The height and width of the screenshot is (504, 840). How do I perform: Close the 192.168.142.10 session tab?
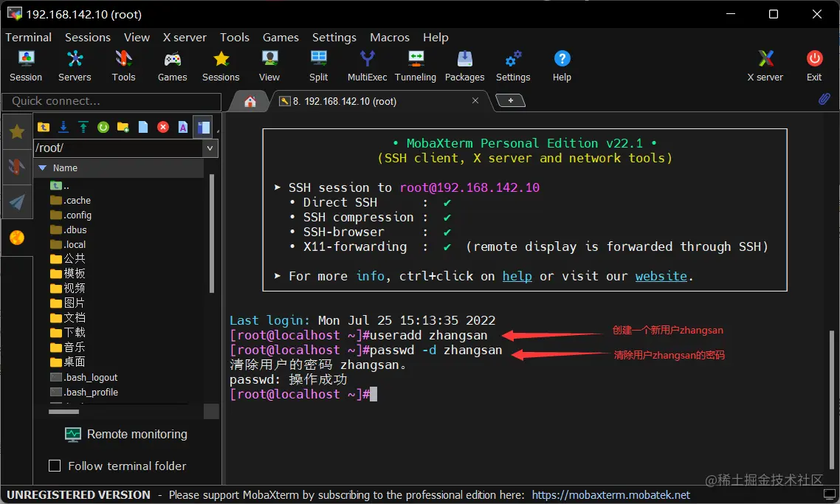(475, 100)
